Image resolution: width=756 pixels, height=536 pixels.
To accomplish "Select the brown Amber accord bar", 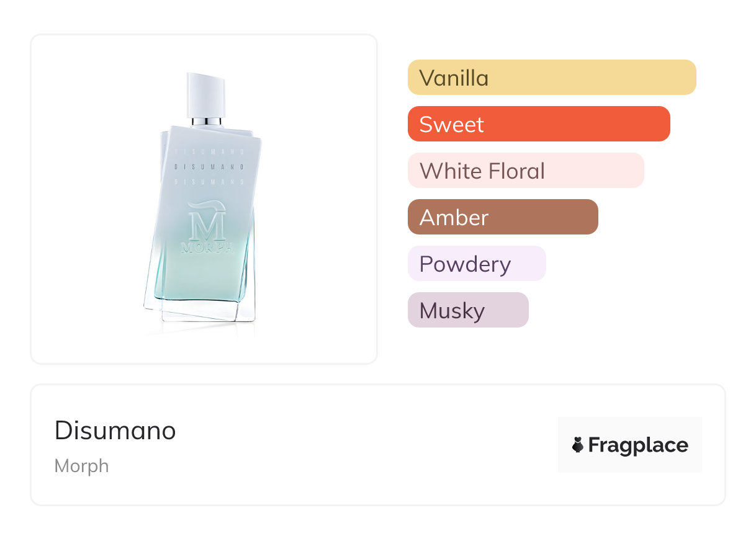I will [502, 217].
